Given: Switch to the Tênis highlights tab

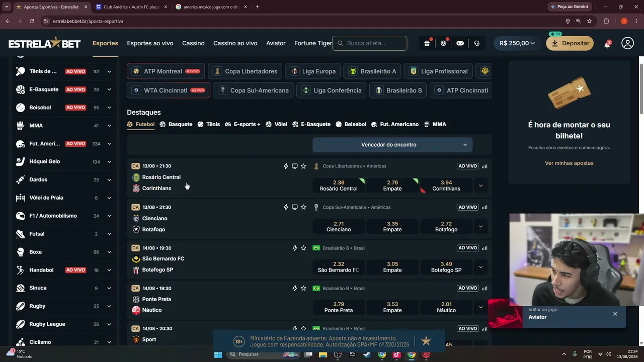Looking at the screenshot, I should click(209, 124).
